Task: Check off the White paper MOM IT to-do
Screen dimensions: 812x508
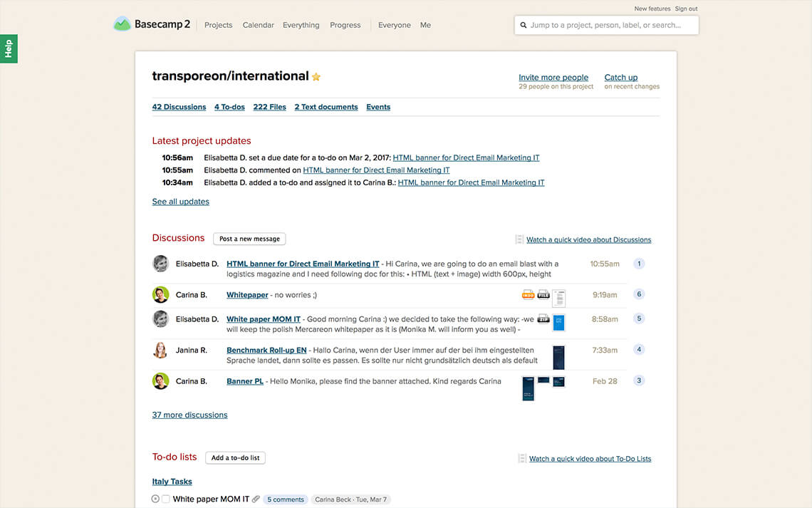Action: [166, 499]
